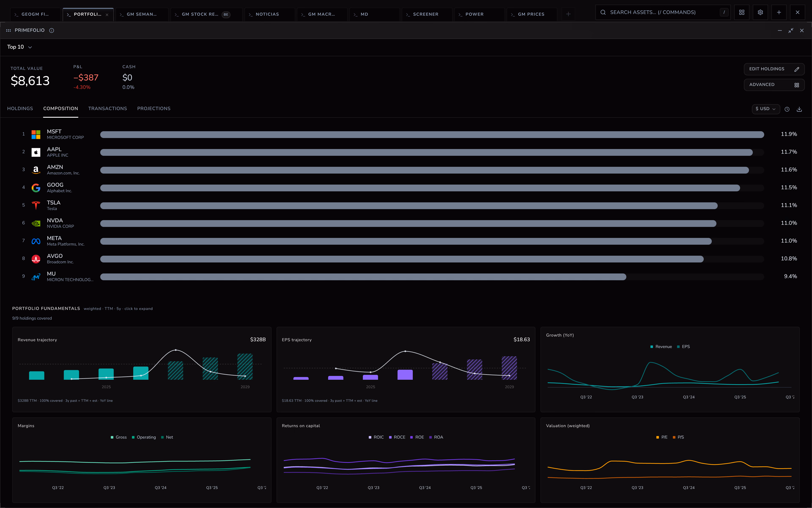Image resolution: width=812 pixels, height=508 pixels.
Task: Expand the EPS trajectory card
Action: click(x=406, y=370)
